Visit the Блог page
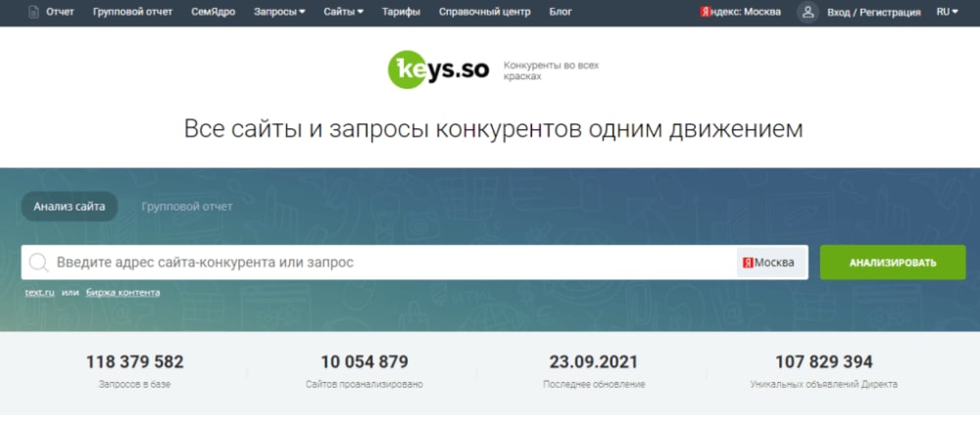The width and height of the screenshot is (980, 423). (x=560, y=12)
